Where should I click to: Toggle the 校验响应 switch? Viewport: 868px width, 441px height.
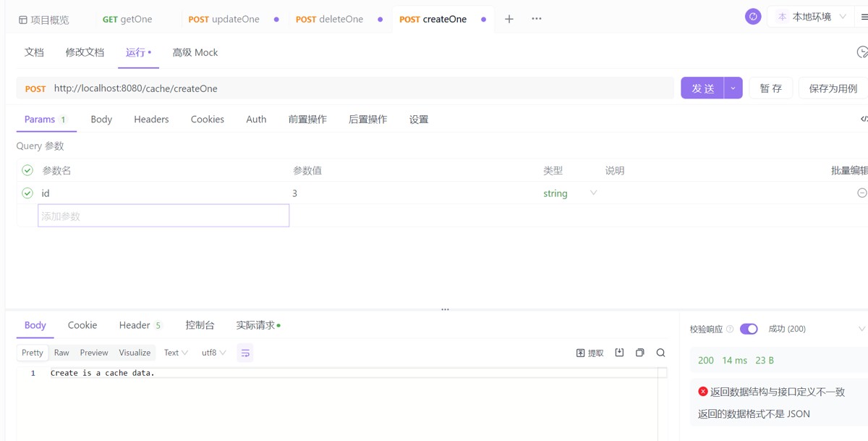click(749, 329)
